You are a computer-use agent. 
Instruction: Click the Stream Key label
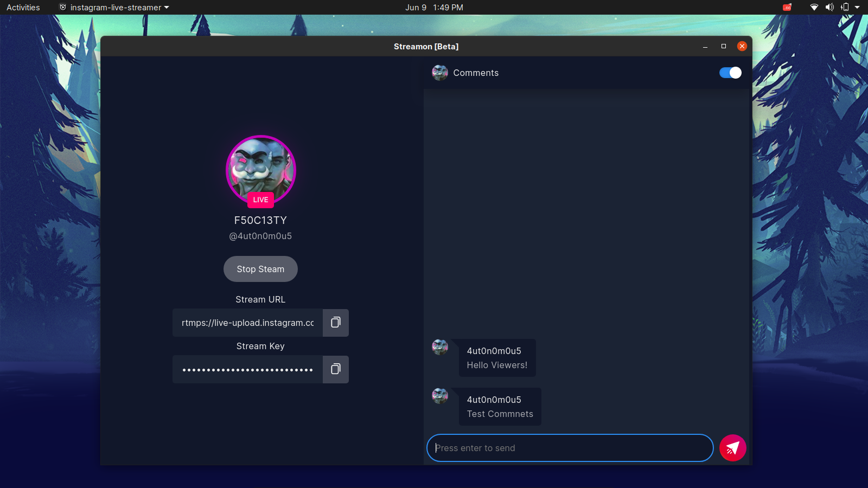point(260,346)
